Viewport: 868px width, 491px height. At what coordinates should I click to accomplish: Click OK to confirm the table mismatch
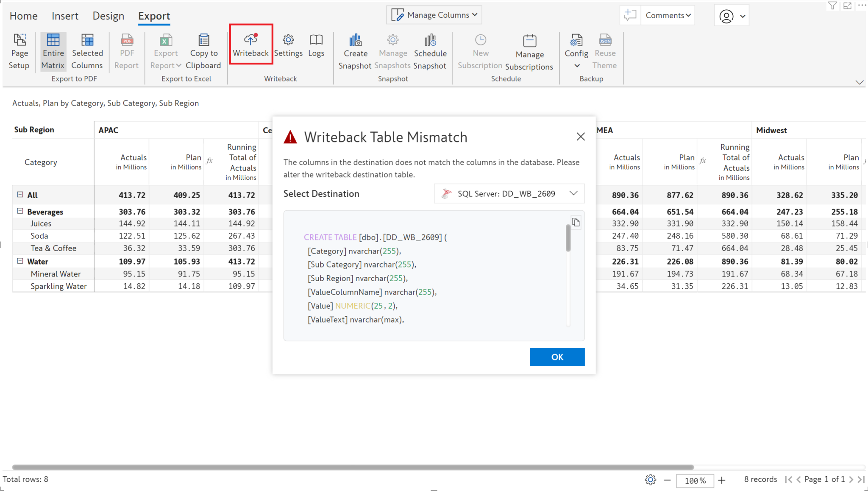(x=557, y=357)
